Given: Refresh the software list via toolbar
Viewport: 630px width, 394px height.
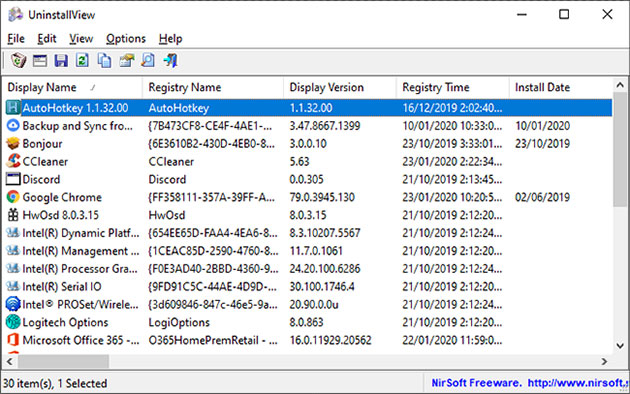Looking at the screenshot, I should 82,61.
